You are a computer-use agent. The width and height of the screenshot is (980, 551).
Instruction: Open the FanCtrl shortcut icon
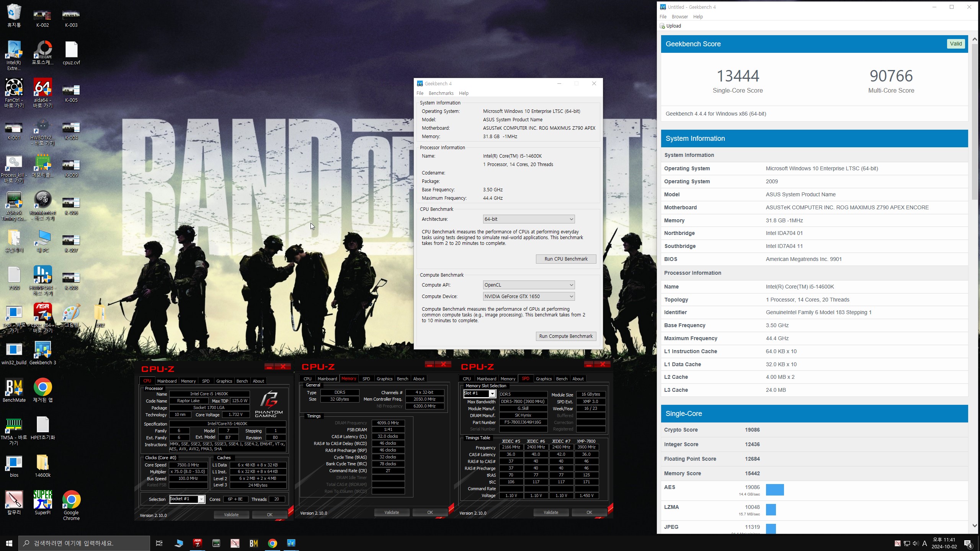(x=14, y=93)
